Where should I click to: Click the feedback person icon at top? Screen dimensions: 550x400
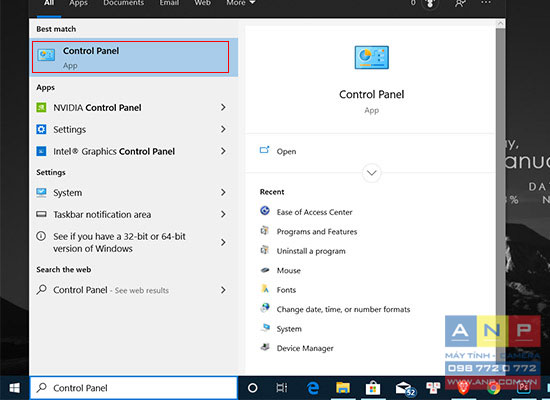460,4
